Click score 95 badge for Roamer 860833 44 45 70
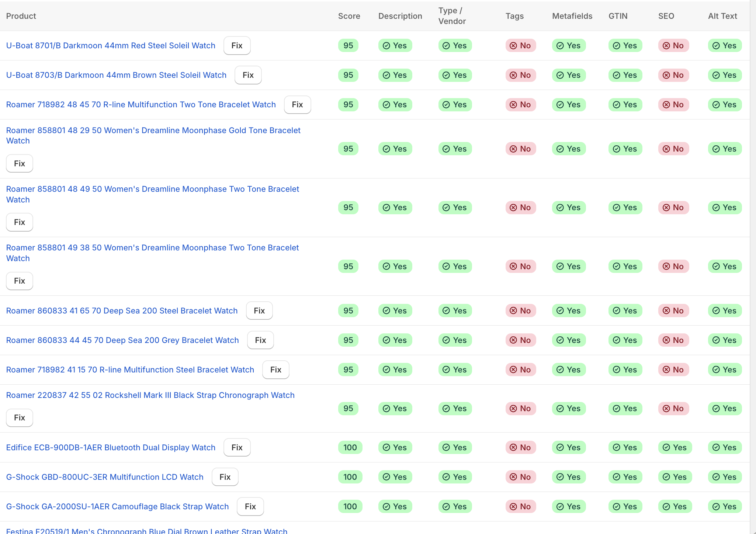Screen dimensions: 756x534 pos(348,340)
